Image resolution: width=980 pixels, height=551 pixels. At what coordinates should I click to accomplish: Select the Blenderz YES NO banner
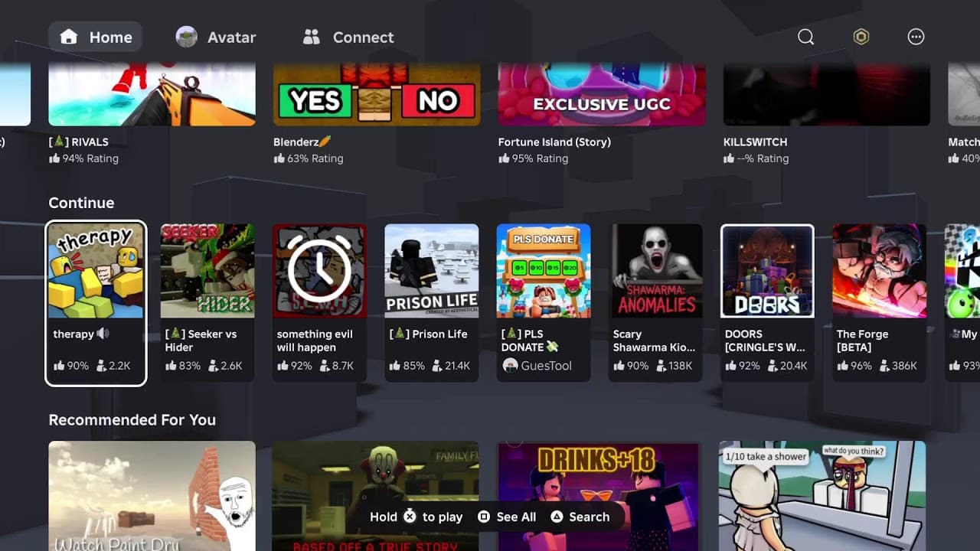(x=377, y=94)
